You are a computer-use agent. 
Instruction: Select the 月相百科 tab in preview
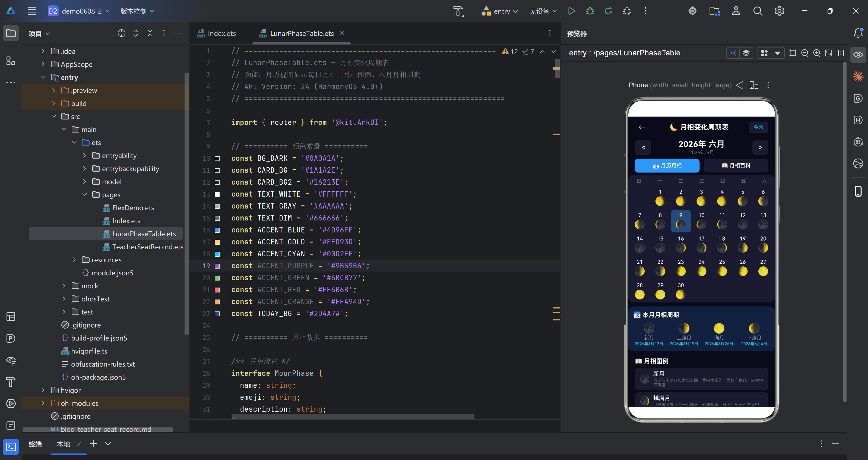(x=736, y=165)
